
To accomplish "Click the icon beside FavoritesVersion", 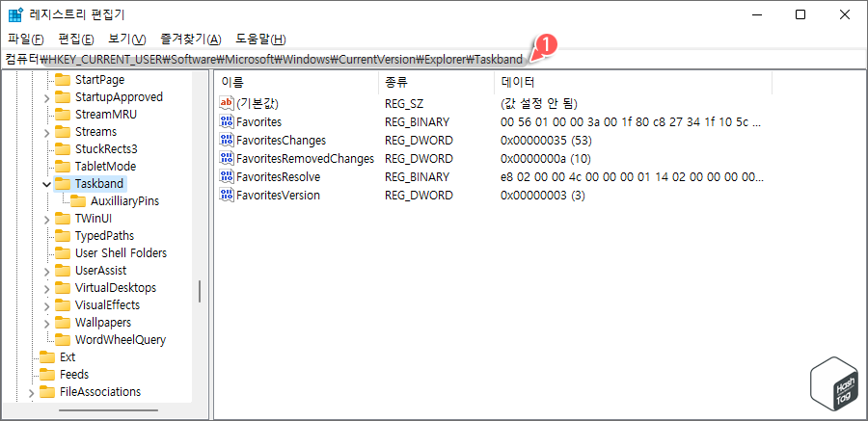I will [x=227, y=196].
